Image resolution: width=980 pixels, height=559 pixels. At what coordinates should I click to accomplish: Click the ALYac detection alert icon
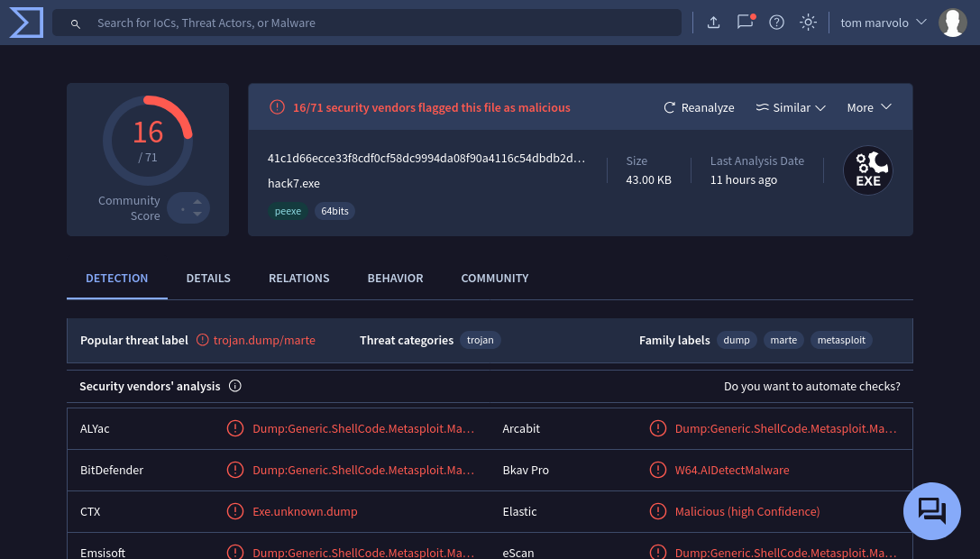pos(235,428)
